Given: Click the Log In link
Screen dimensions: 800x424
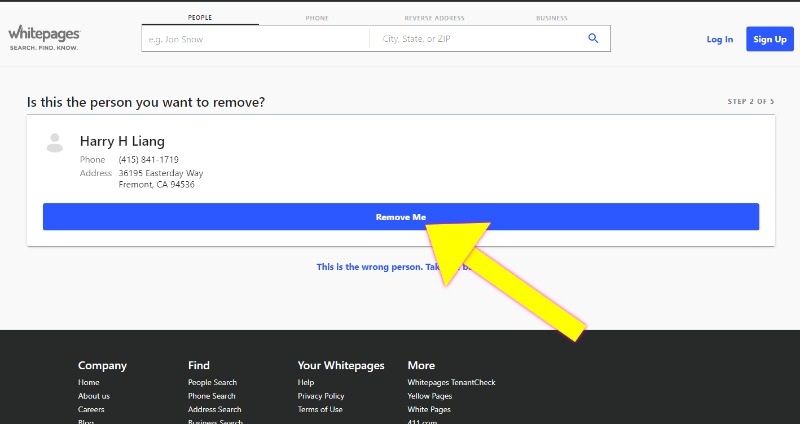Looking at the screenshot, I should click(719, 39).
